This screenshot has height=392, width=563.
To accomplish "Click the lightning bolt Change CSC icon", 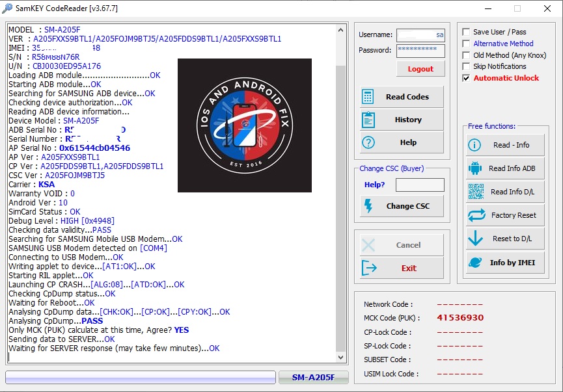I will (368, 206).
